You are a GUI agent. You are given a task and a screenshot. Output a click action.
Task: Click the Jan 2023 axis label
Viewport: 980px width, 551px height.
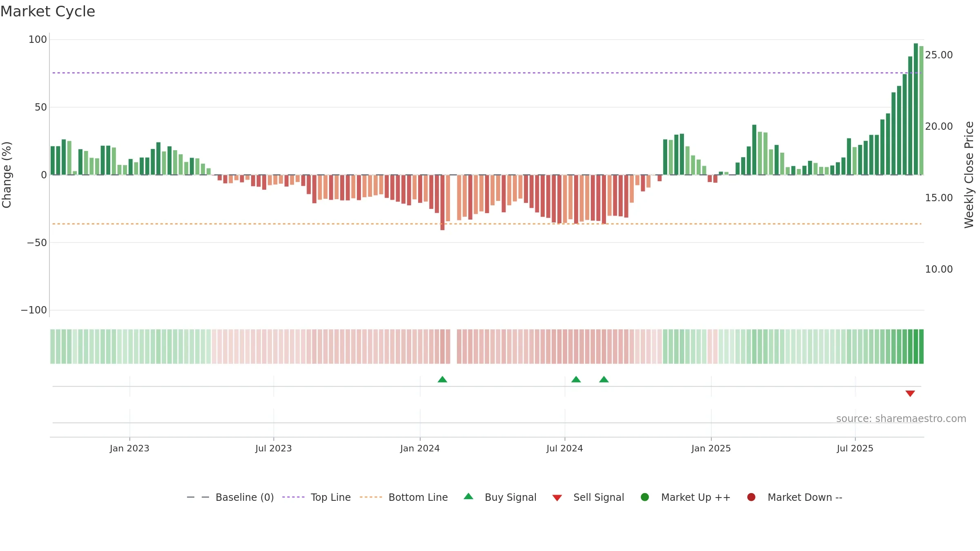(x=129, y=448)
